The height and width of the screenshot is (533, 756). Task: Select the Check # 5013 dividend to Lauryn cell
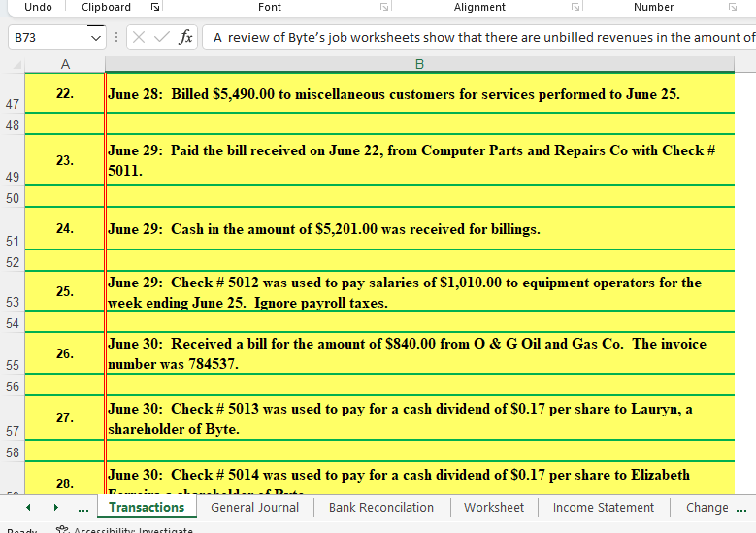click(420, 417)
